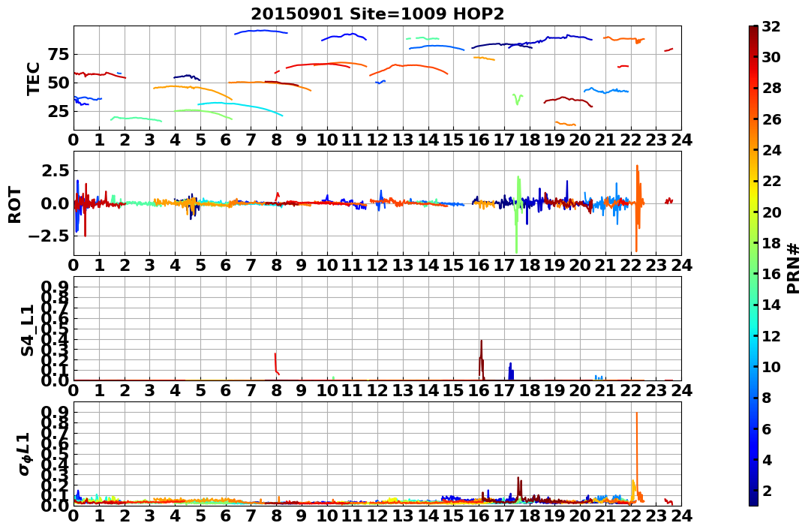Click the cyan TEC trace between hours 5 and 8

(x=240, y=108)
